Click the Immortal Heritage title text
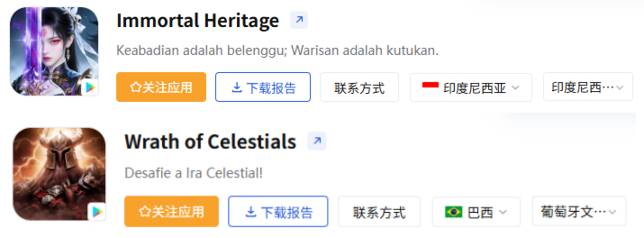 coord(198,21)
